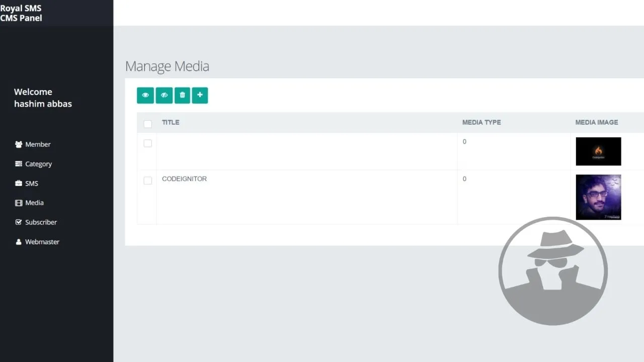Screen dimensions: 644x362
Task: Click the SMS briefcase icon
Action: tap(19, 184)
